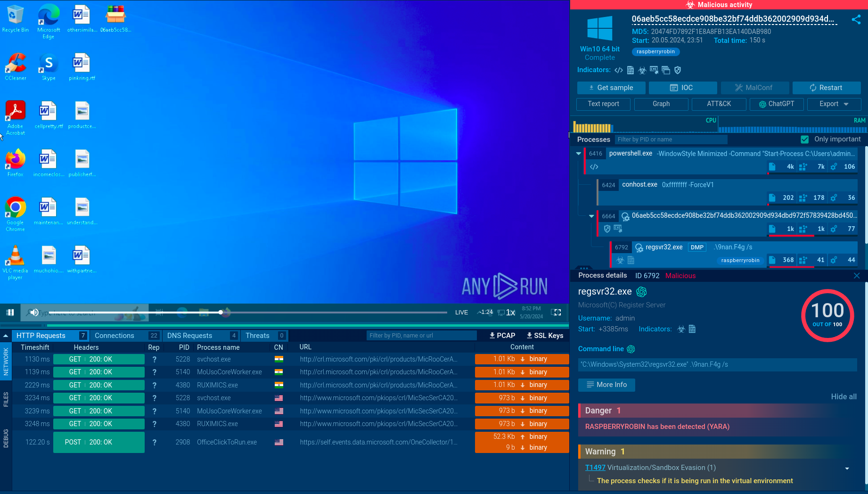This screenshot has height=494, width=868.
Task: Click the shield indicator icon in Indicators row
Action: (x=678, y=70)
